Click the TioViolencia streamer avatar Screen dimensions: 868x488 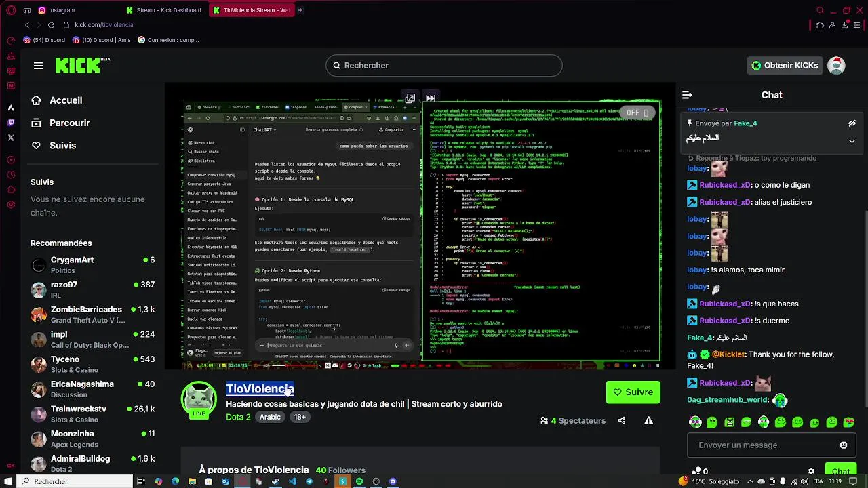pyautogui.click(x=199, y=399)
